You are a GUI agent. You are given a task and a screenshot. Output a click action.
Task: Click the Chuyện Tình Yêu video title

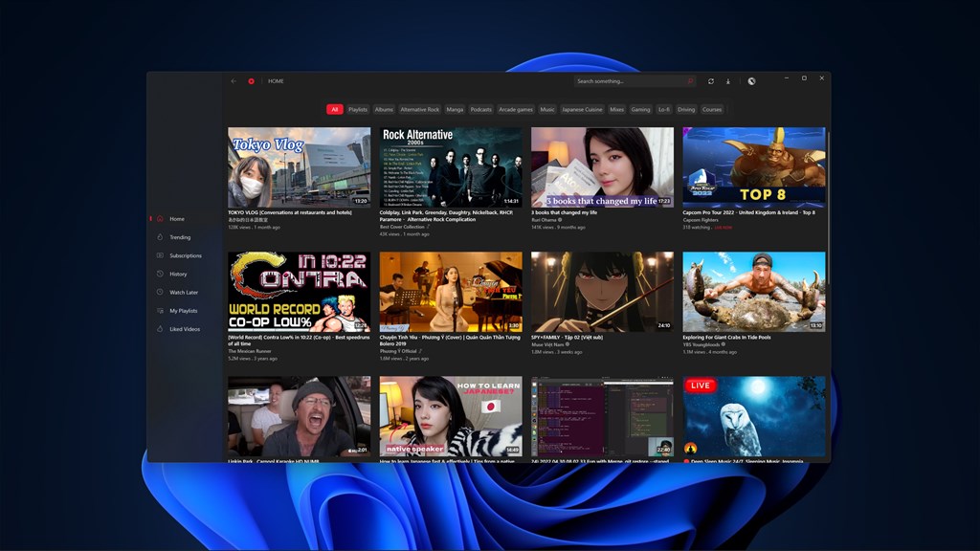(450, 340)
